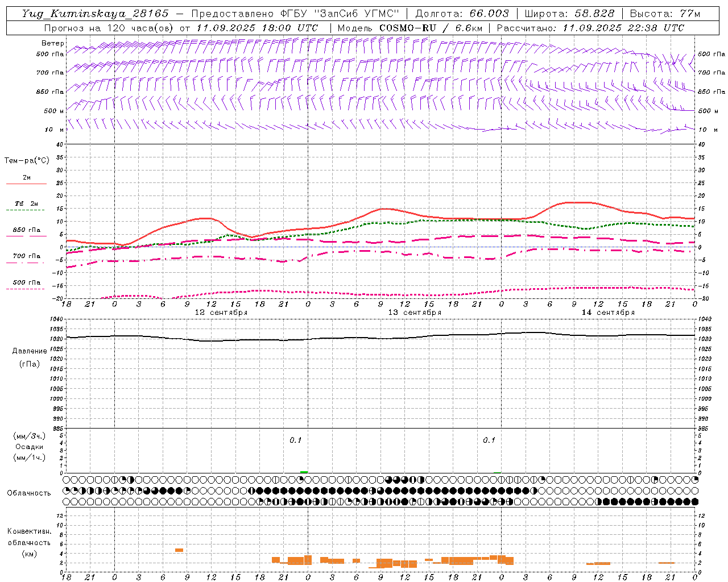Select the Осадки panel label
Viewport: 728px width, 582px height.
click(30, 447)
